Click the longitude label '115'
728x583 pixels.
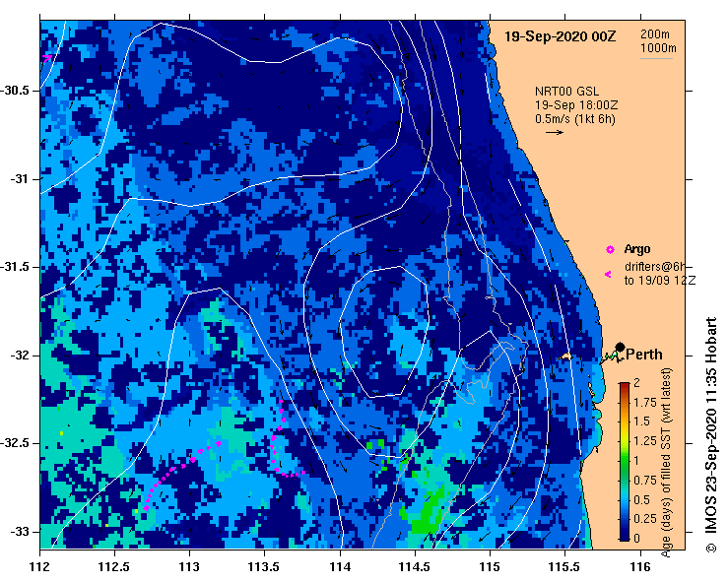coord(490,567)
